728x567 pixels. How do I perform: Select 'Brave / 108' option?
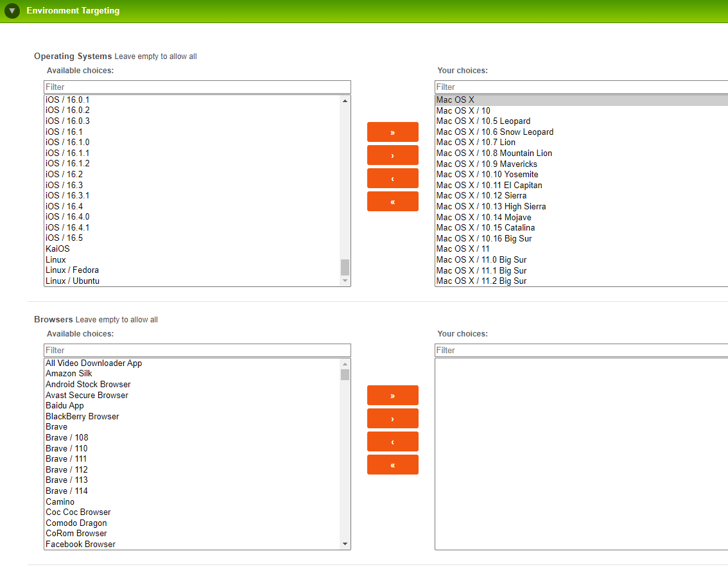click(192, 437)
